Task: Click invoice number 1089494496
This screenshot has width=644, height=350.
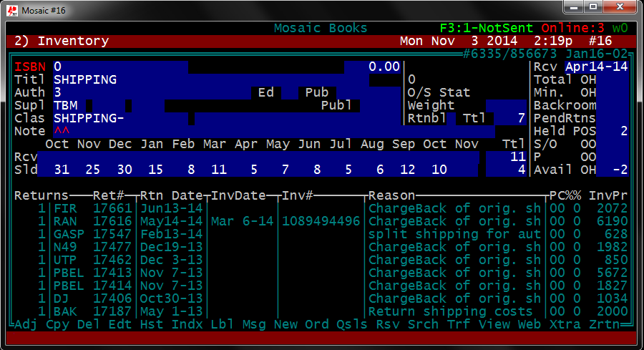Action: click(321, 221)
